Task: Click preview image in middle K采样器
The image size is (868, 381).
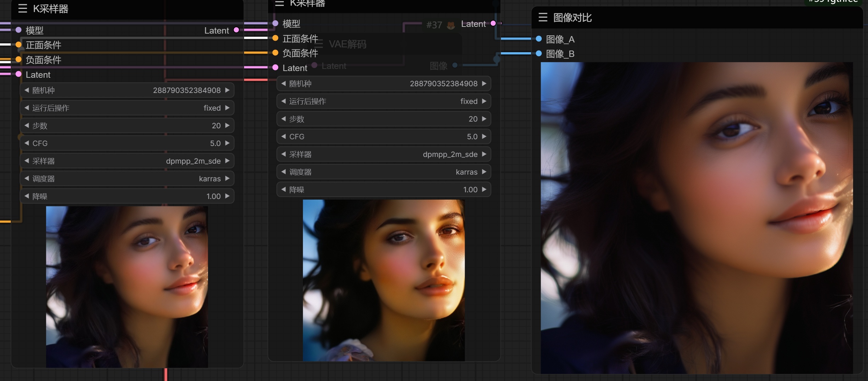Action: [x=384, y=280]
